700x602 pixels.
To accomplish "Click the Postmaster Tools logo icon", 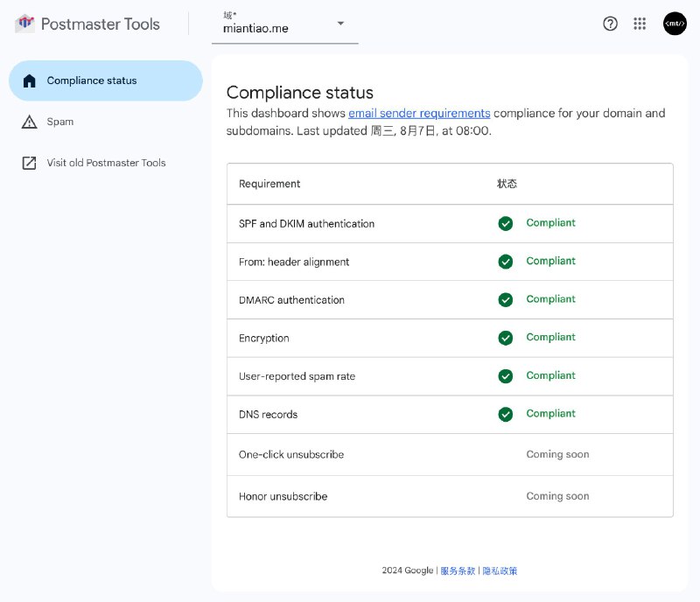I will [24, 24].
